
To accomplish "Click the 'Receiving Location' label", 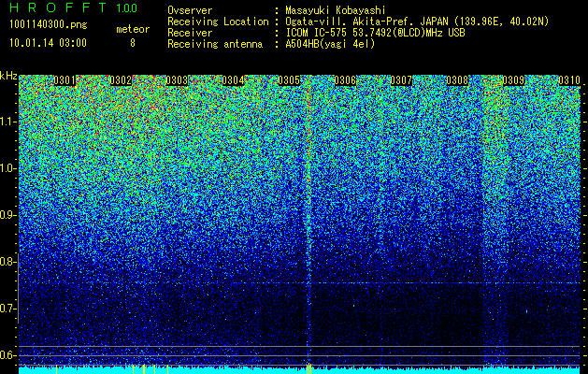I will pyautogui.click(x=218, y=22).
